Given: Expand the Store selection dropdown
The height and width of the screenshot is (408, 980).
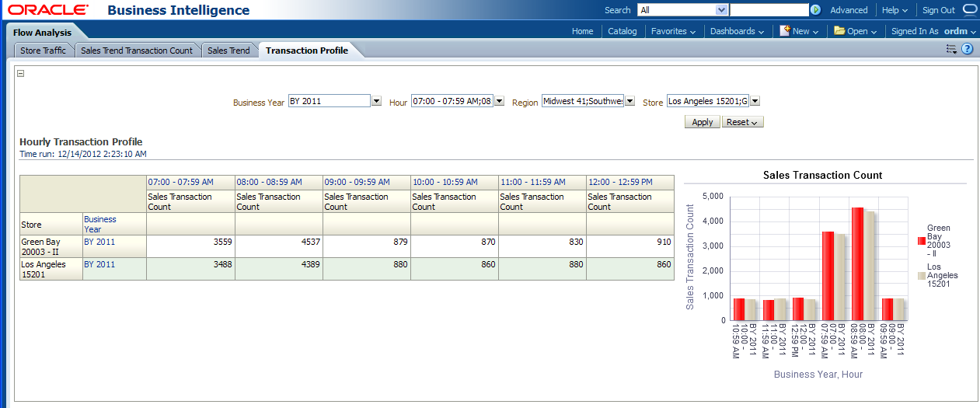Looking at the screenshot, I should pos(754,101).
